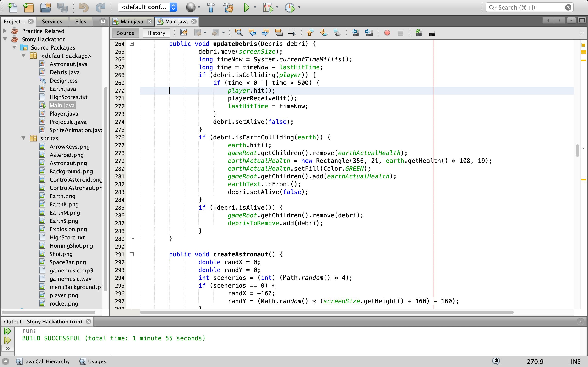Image resolution: width=588 pixels, height=367 pixels.
Task: Switch to the Files tab
Action: click(x=80, y=22)
